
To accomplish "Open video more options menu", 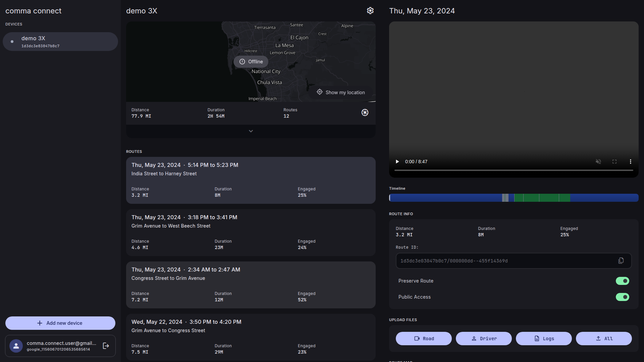I will (x=630, y=162).
